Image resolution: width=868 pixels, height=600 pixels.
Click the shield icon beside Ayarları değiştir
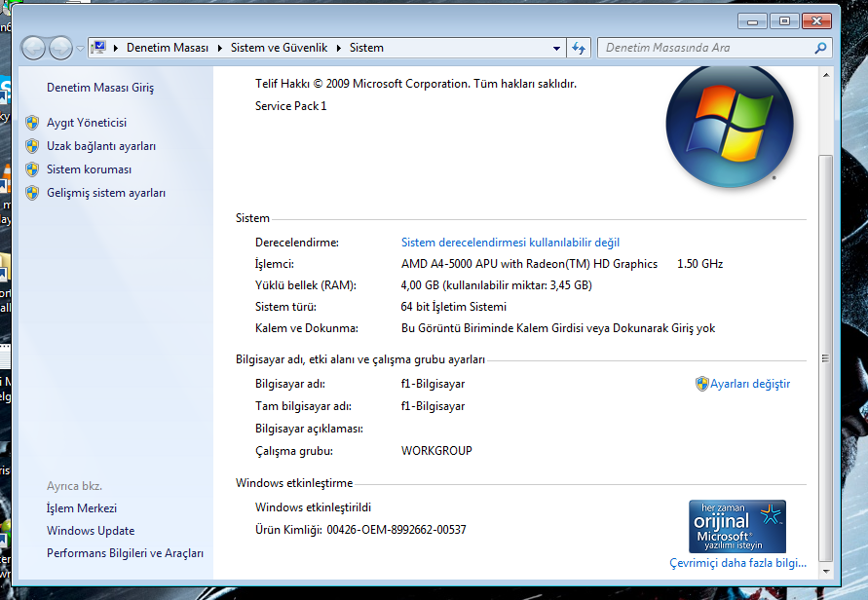[x=702, y=384]
